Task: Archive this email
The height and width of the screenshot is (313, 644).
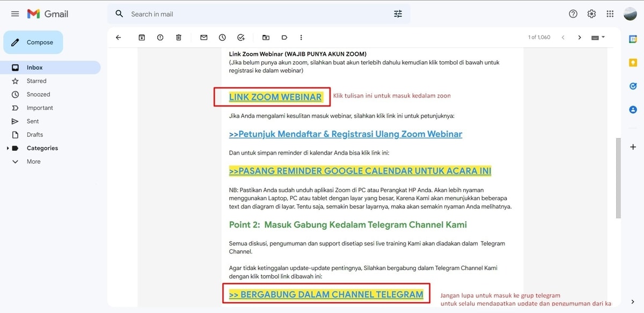Action: [142, 38]
